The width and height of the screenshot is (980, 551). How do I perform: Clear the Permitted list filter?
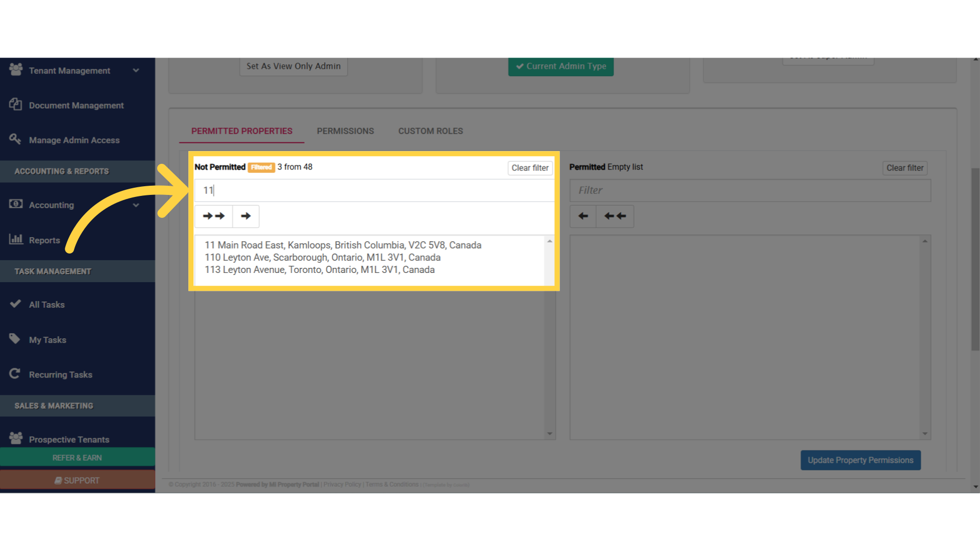905,168
